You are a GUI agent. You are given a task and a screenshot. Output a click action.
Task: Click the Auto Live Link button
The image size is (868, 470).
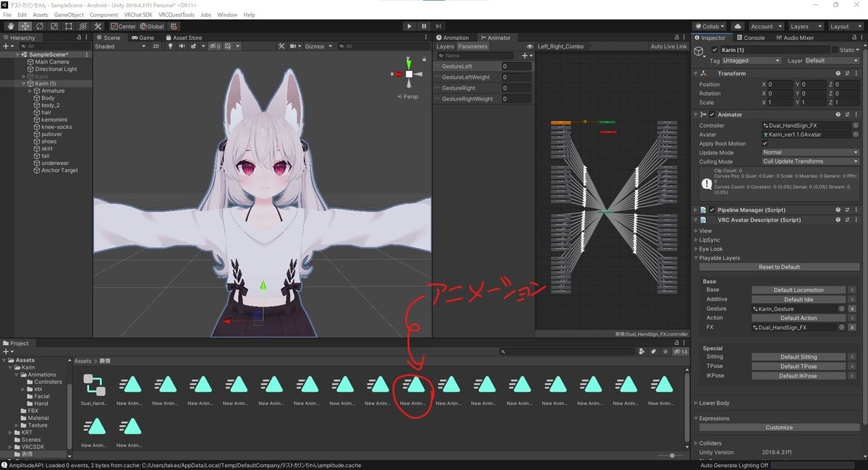click(x=668, y=46)
